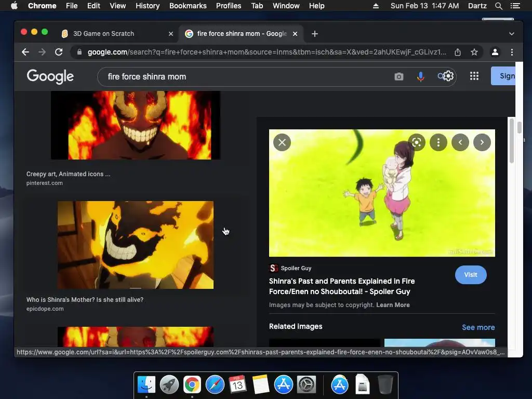Viewport: 532px width, 399px height.
Task: Open the Creepy art, Animated icons result
Action: (x=68, y=174)
